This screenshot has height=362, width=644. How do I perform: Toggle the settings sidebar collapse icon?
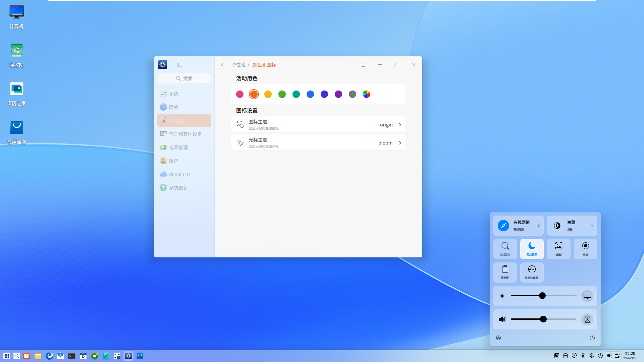click(180, 65)
